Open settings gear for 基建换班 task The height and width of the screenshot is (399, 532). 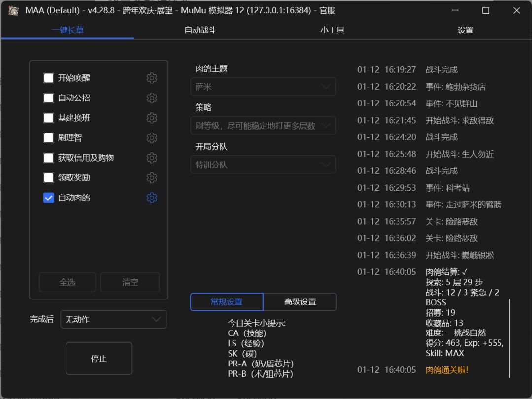(152, 118)
